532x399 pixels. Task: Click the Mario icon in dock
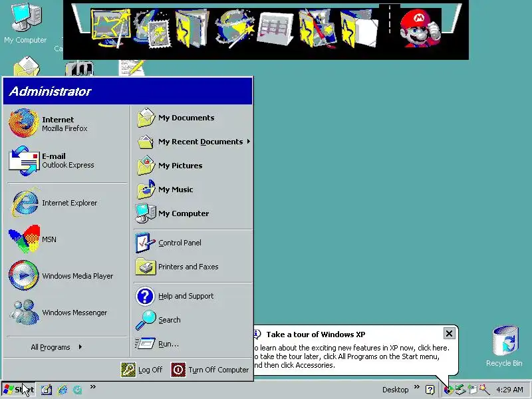pos(421,28)
